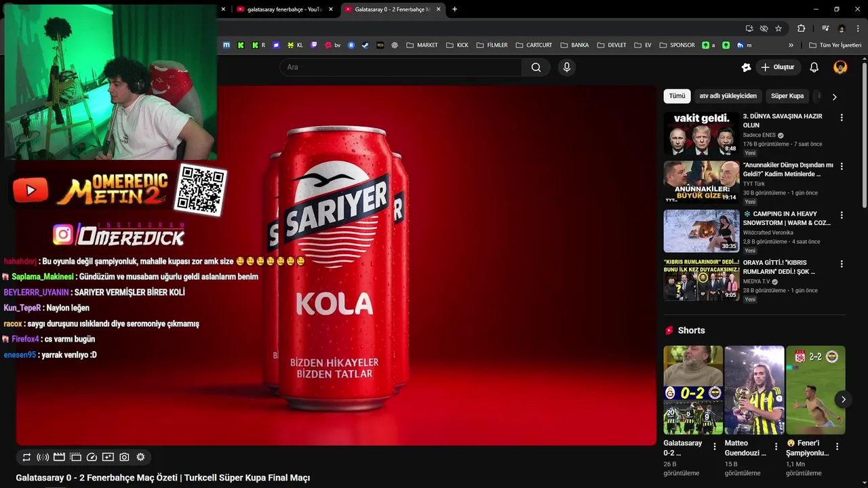Open the CARTCURT bookmarks folder
Viewport: 868px width, 488px height.
[534, 45]
